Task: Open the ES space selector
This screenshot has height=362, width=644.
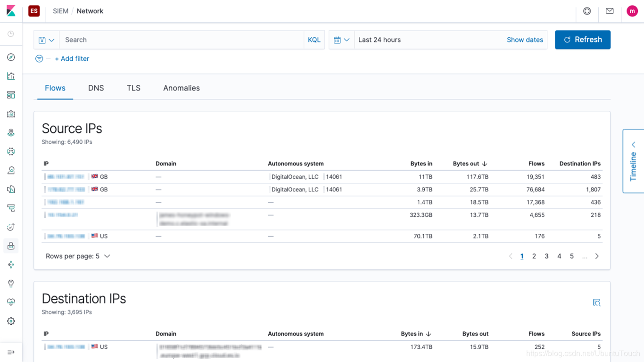Action: coord(34,11)
